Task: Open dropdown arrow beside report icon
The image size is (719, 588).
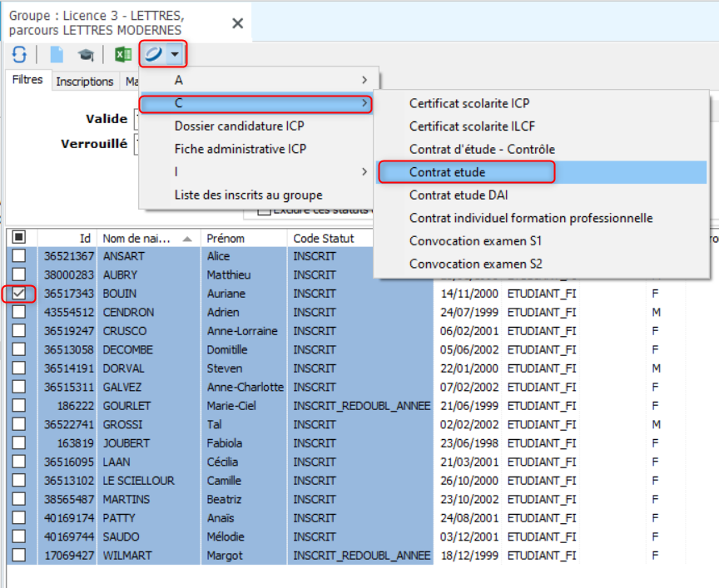Action: pos(175,55)
